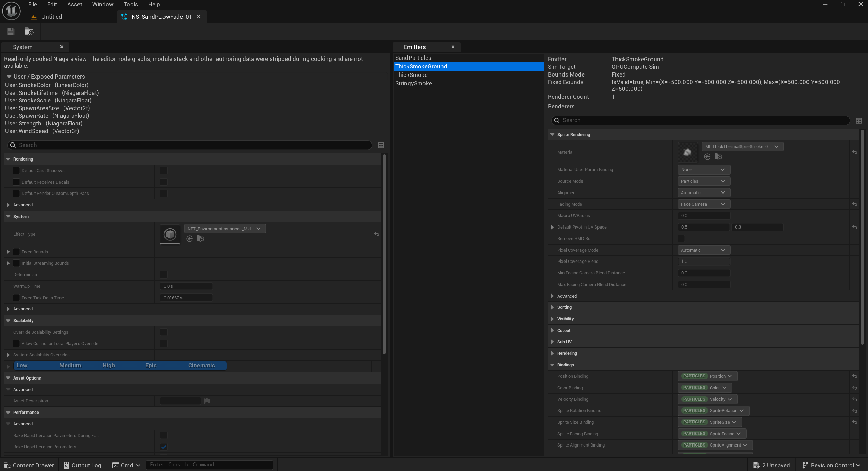Choose the Epic scalability level
The image size is (868, 471).
pyautogui.click(x=163, y=366)
